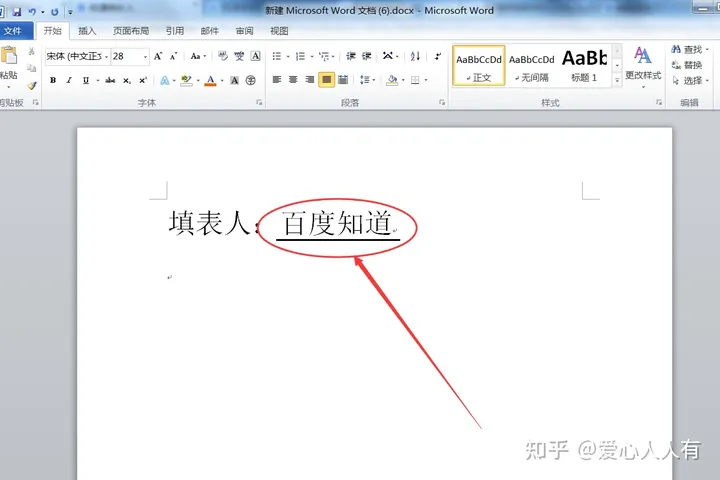Screen dimensions: 720x480
Task: Open the Paragraph dialog launcher
Action: [442, 102]
